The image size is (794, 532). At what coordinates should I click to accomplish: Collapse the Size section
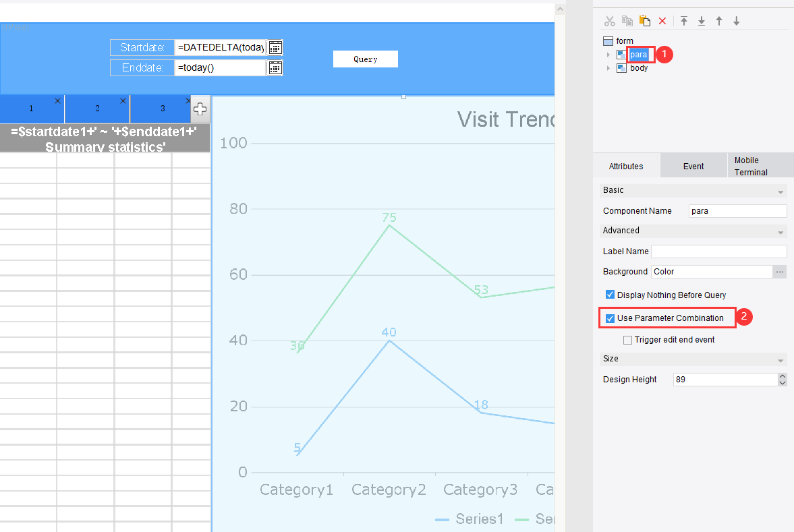[781, 361]
